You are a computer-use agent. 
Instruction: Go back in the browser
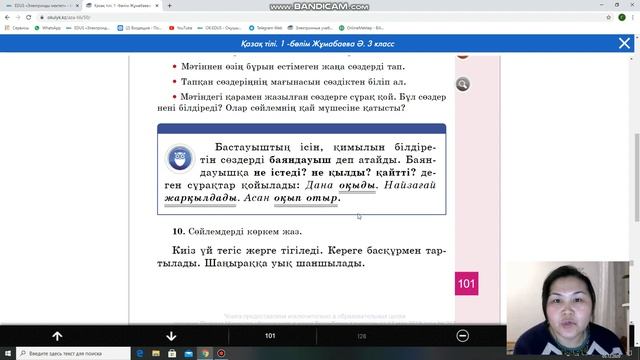tap(7, 17)
